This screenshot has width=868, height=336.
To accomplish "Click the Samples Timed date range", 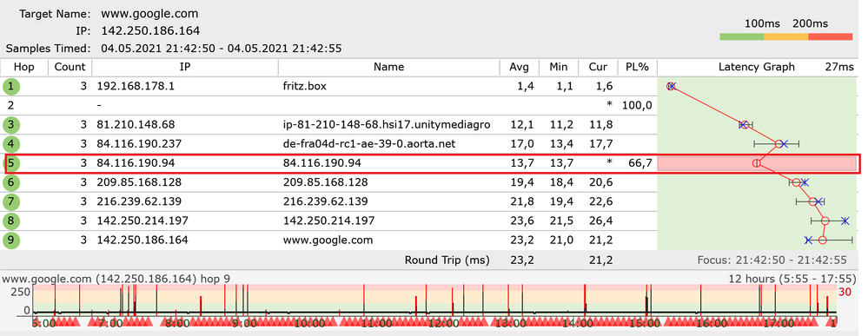I will point(222,48).
